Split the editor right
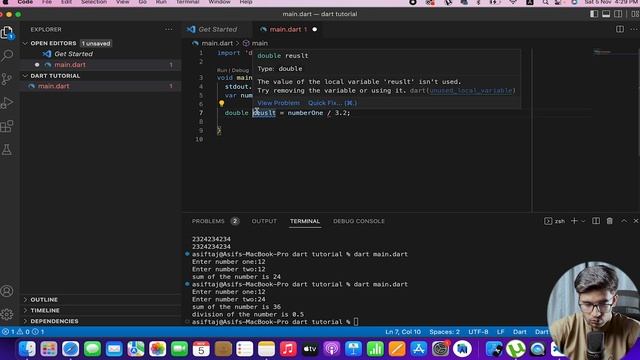640x360 pixels. click(620, 29)
